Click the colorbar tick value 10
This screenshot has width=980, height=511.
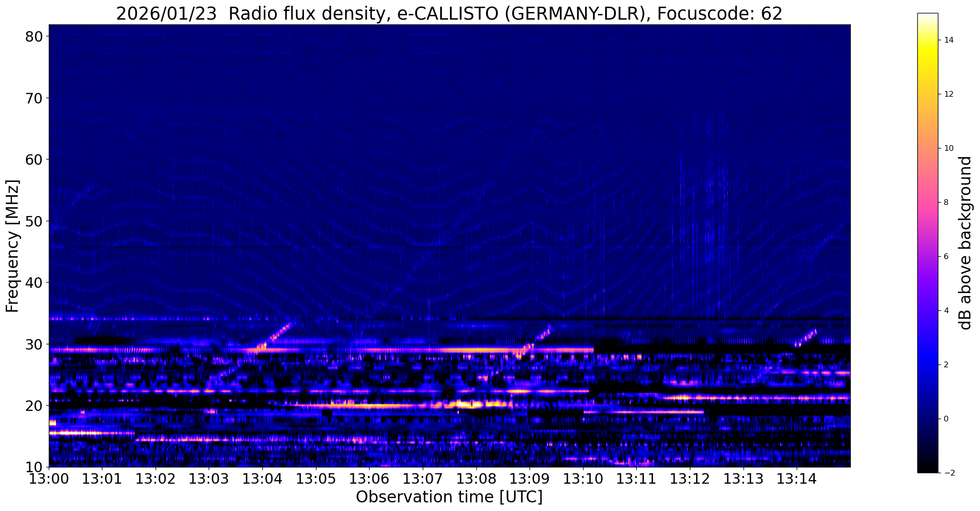click(948, 148)
